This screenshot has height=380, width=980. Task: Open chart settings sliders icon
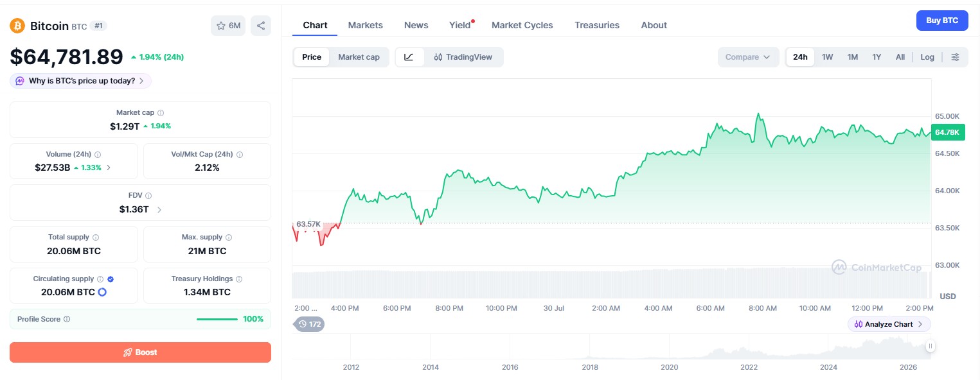[956, 57]
